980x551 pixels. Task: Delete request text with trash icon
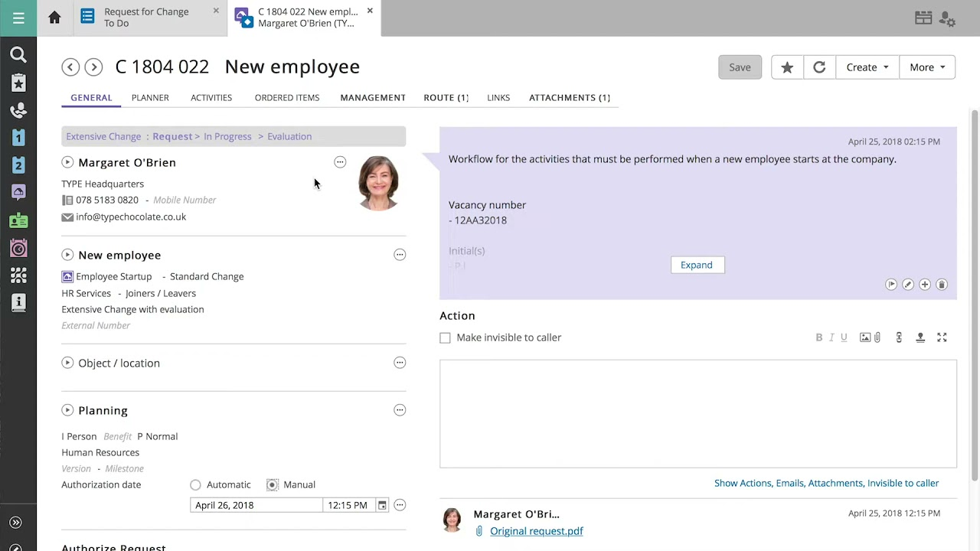click(x=942, y=285)
